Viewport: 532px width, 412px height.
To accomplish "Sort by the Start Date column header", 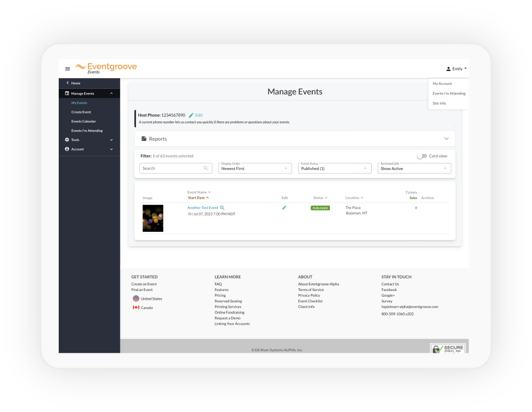I will [x=198, y=198].
